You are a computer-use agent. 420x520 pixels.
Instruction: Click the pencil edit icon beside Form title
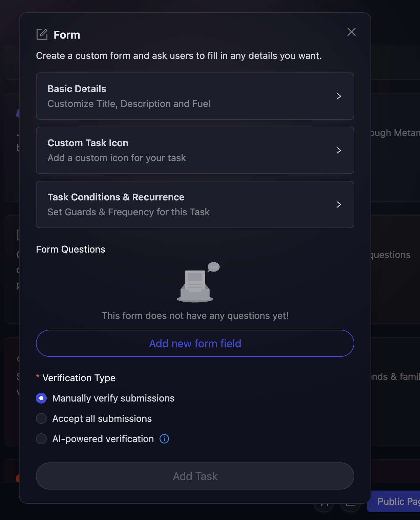click(x=42, y=34)
